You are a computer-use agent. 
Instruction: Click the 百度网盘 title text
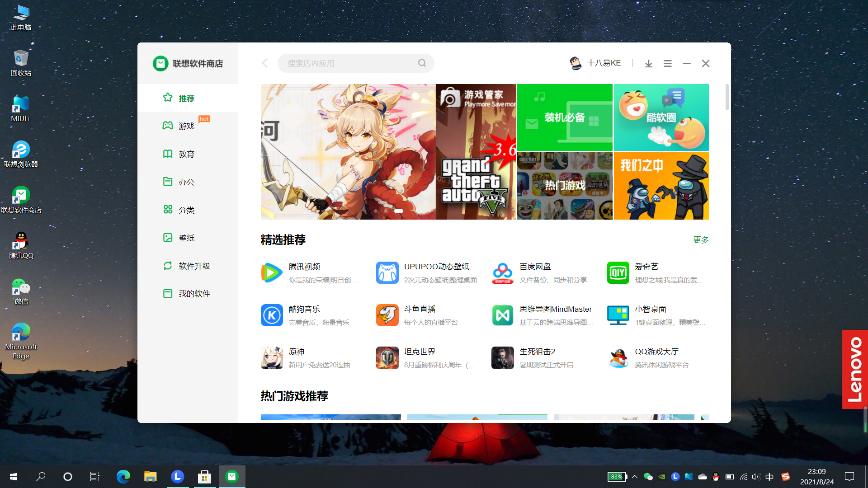535,267
